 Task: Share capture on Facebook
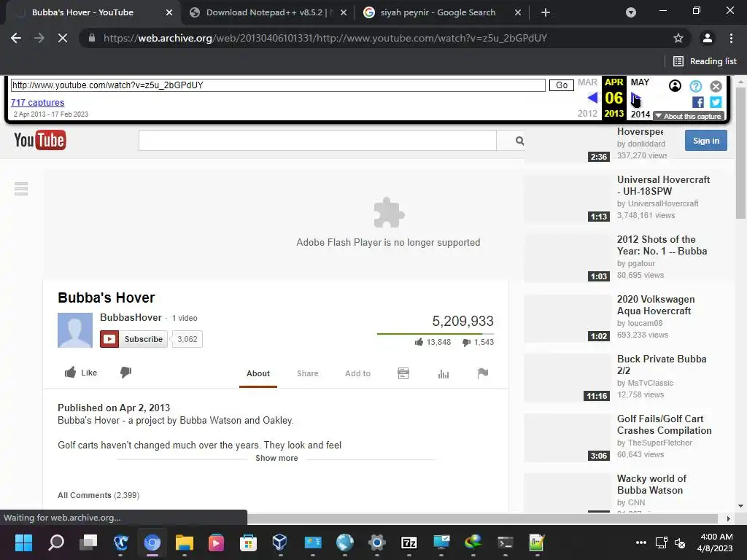pyautogui.click(x=698, y=102)
